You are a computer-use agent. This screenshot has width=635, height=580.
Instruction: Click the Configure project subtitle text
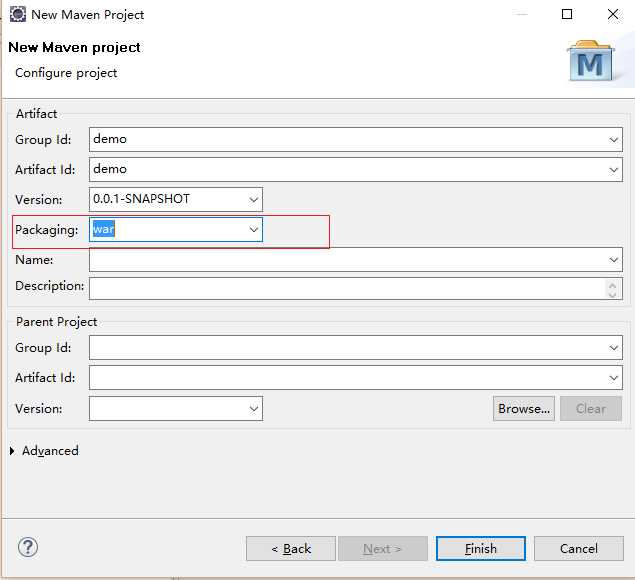[x=66, y=73]
